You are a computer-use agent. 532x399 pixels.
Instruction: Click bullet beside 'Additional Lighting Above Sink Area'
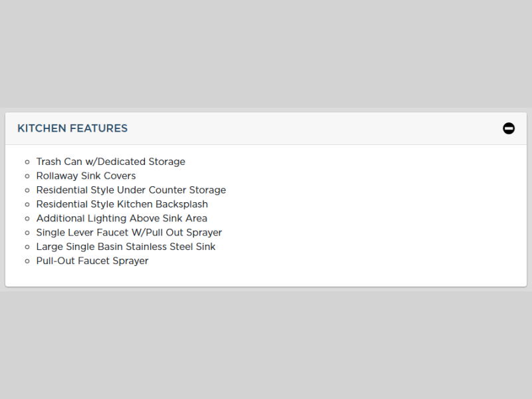click(27, 219)
